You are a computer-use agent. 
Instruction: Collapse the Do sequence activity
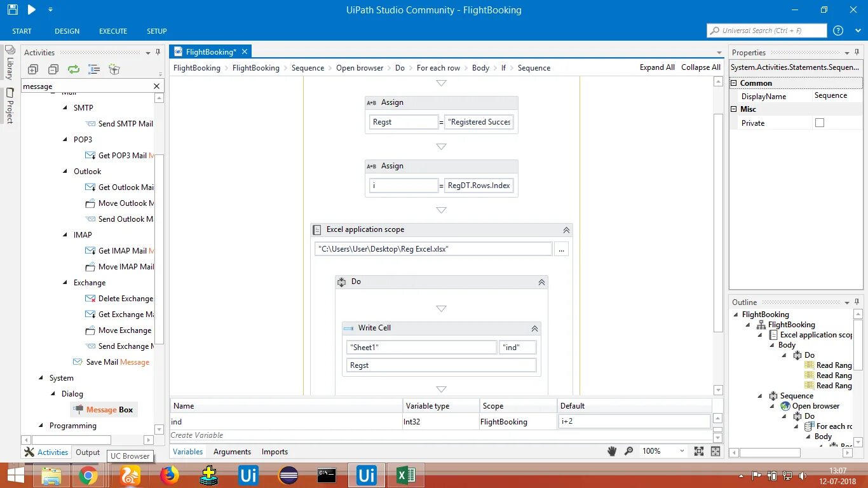pos(541,282)
